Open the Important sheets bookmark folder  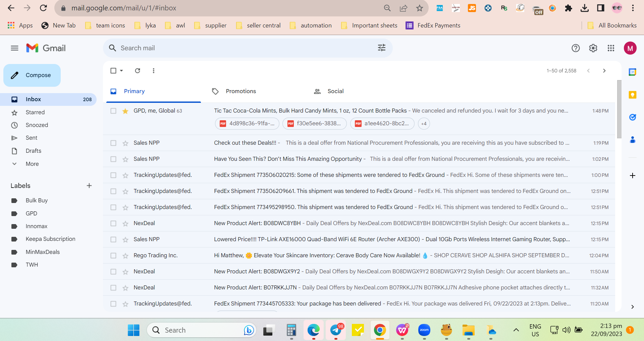369,25
